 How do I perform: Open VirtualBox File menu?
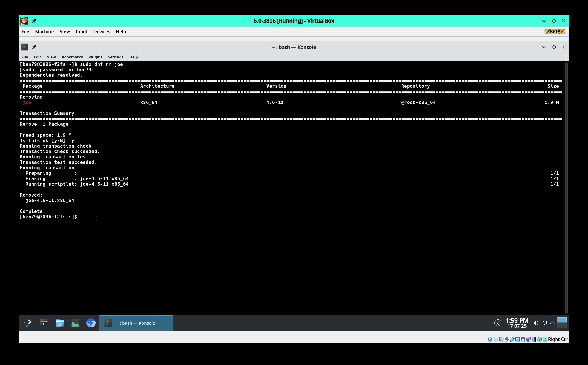pos(25,32)
